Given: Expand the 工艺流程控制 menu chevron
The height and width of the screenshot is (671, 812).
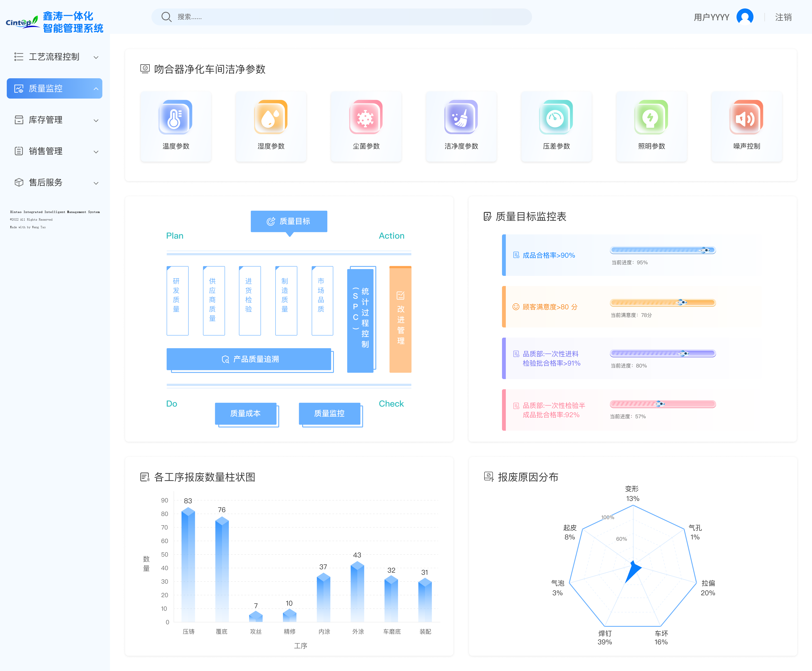Looking at the screenshot, I should 96,57.
